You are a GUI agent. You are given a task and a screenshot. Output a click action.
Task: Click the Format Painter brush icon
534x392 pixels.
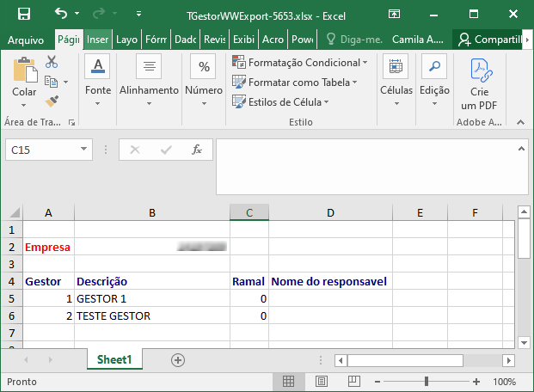pyautogui.click(x=52, y=101)
